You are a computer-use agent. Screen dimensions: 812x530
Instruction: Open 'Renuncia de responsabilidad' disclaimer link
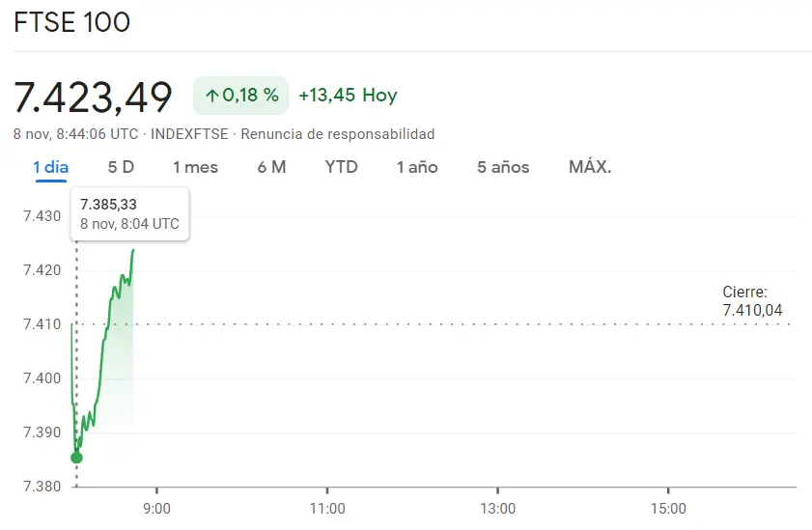coord(338,134)
